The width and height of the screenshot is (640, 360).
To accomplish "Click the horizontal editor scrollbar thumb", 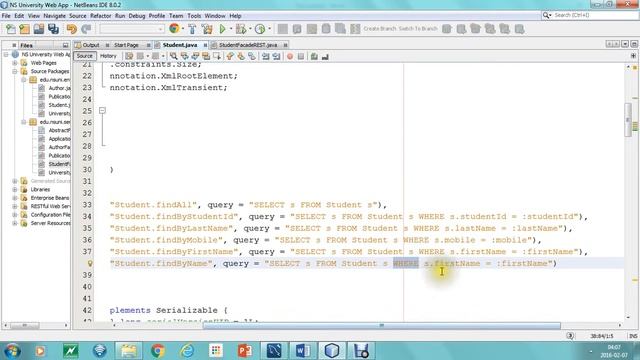I will [x=382, y=325].
